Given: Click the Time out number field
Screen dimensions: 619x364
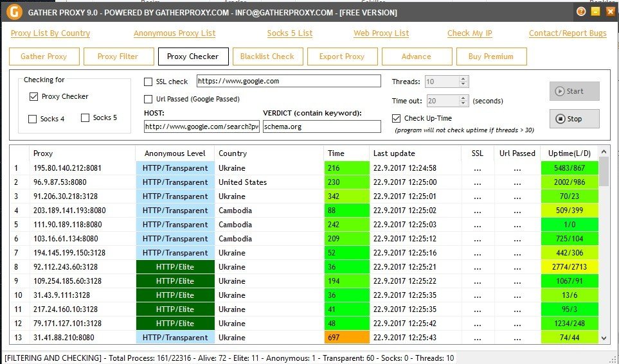Looking at the screenshot, I should coord(443,101).
